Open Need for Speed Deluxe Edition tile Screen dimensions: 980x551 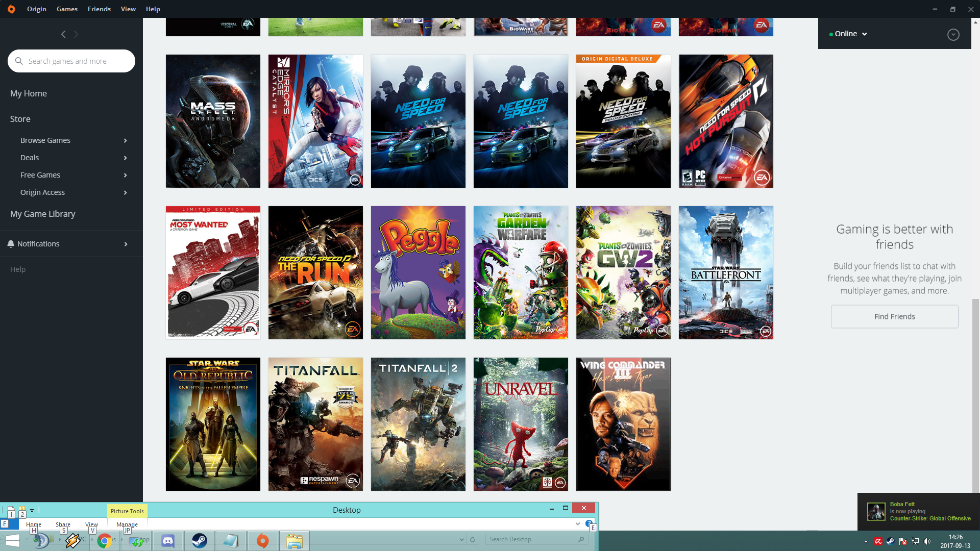click(x=623, y=121)
